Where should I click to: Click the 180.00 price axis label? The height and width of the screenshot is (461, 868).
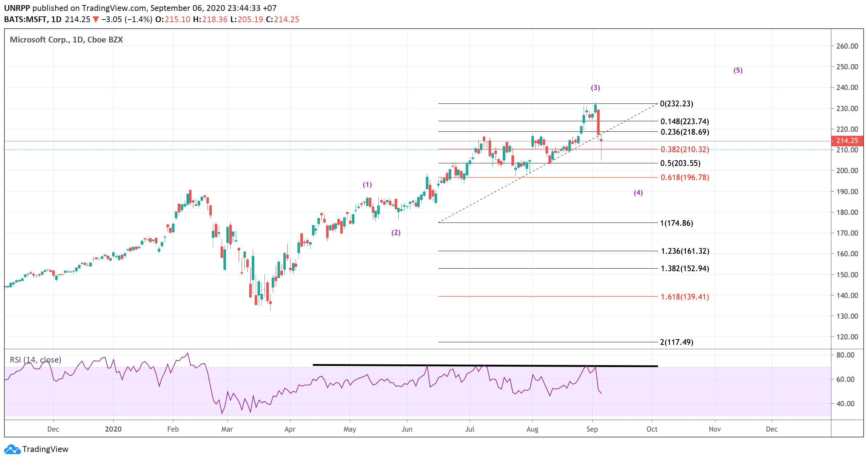[x=847, y=212]
